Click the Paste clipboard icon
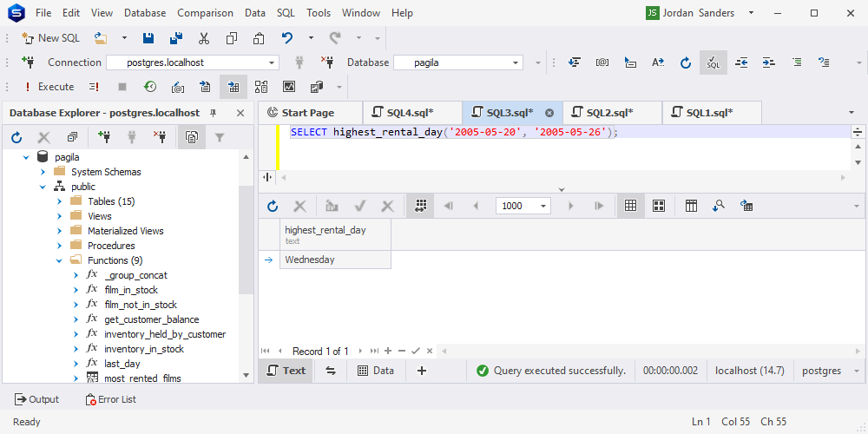Screen dimensions: 868x434 [x=259, y=38]
